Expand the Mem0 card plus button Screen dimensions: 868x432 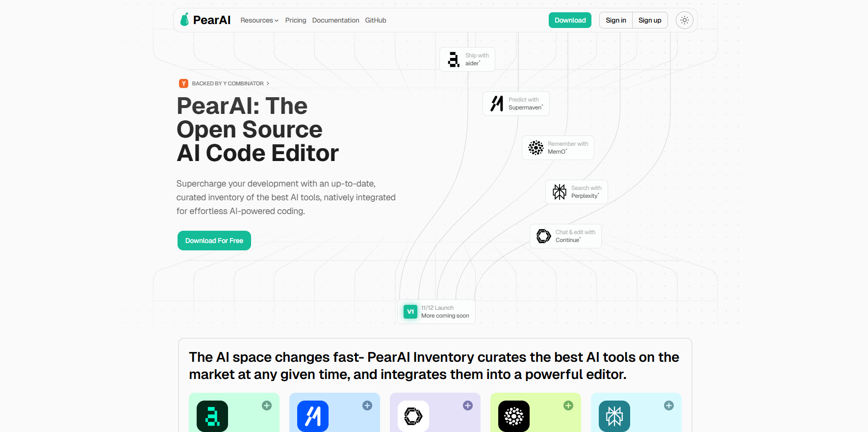pyautogui.click(x=568, y=405)
